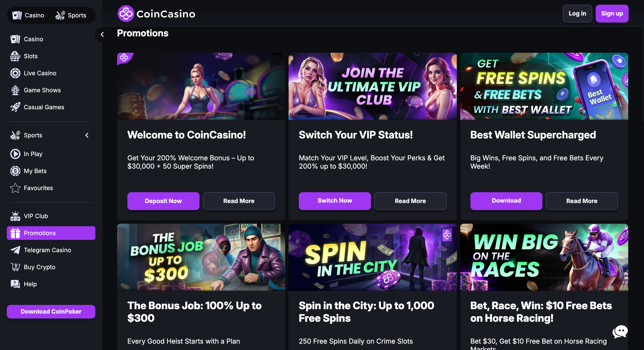Viewport: 644px width, 350px height.
Task: Switch to Sports mode in top toggle
Action: click(x=71, y=15)
